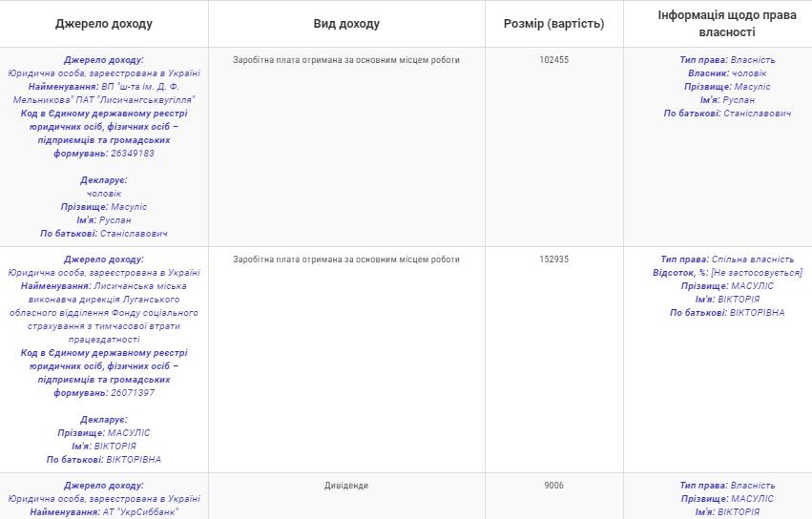Click the dividends amount 9006
The width and height of the screenshot is (812, 519).
[x=553, y=486]
